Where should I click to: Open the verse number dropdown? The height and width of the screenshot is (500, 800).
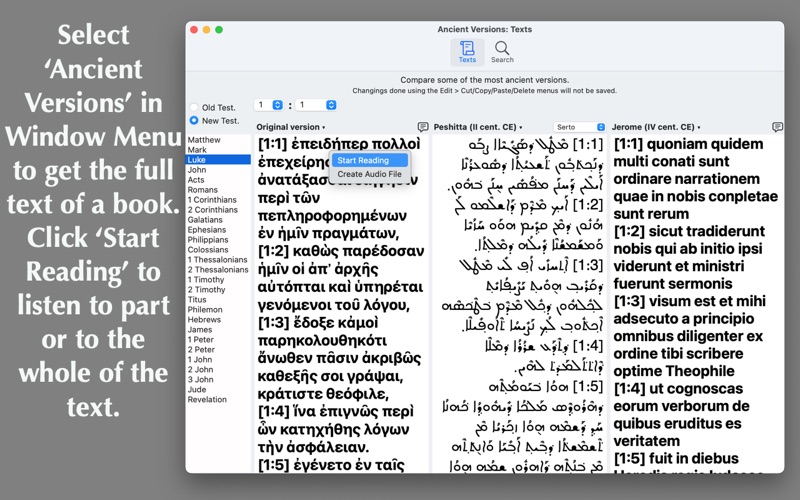click(x=316, y=105)
